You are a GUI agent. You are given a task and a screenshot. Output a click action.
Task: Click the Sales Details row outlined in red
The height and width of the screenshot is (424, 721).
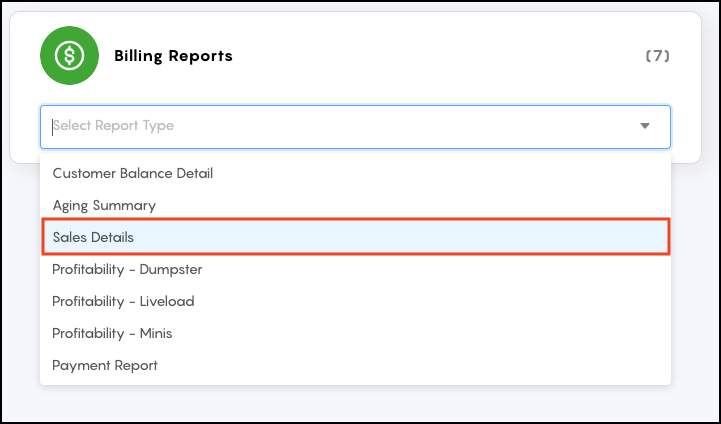point(355,237)
